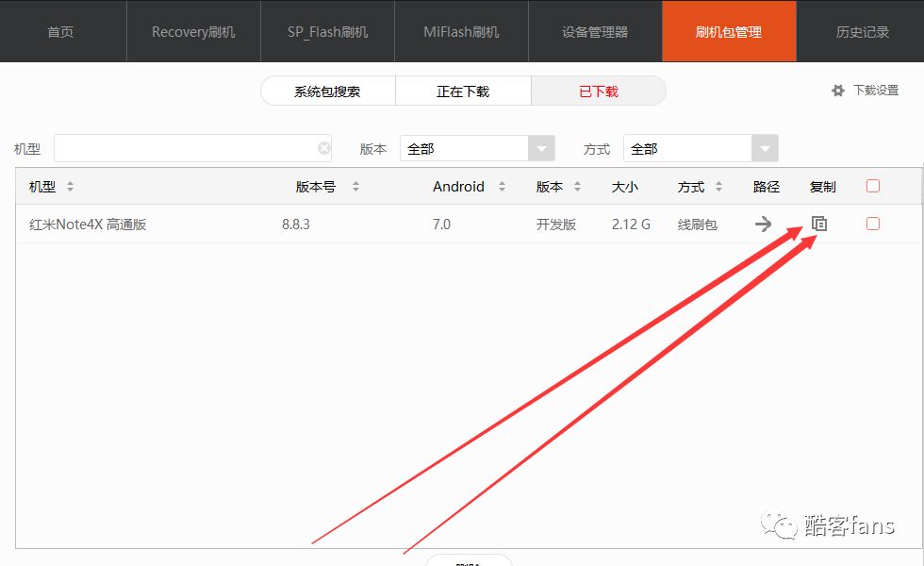This screenshot has height=566, width=924.
Task: Show 已下载 list
Action: 599,92
